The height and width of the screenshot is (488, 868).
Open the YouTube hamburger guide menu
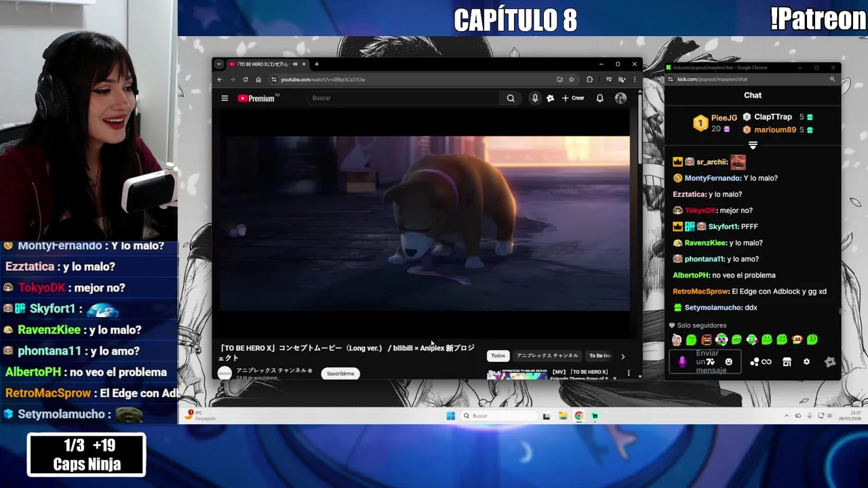[x=224, y=98]
